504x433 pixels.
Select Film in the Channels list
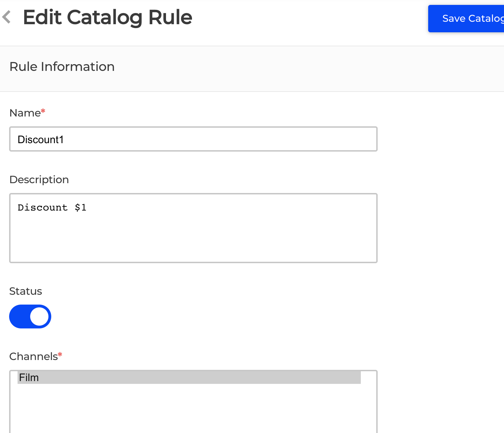tap(189, 378)
